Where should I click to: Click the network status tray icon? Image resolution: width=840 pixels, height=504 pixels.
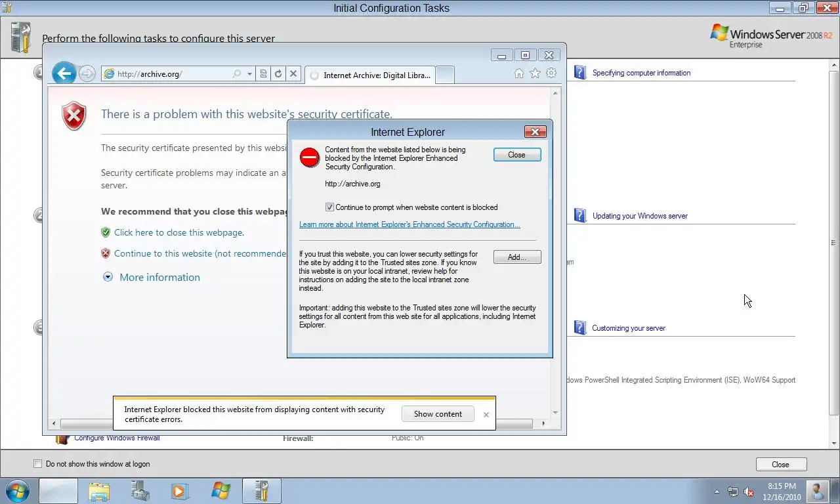(732, 492)
